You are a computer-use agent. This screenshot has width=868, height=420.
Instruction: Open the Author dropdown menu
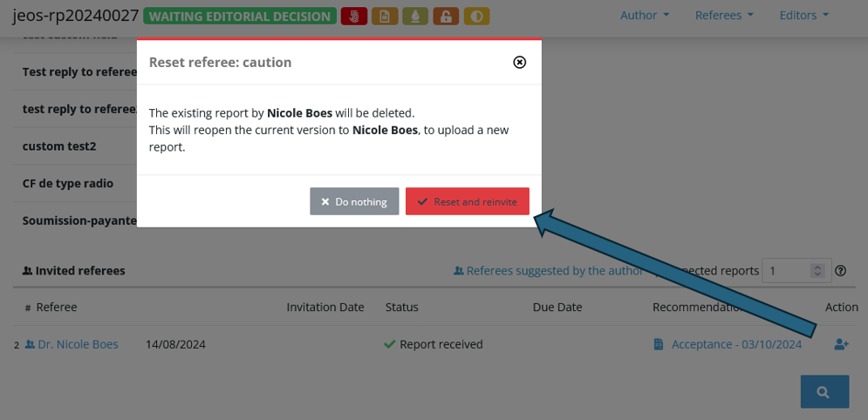pyautogui.click(x=645, y=16)
